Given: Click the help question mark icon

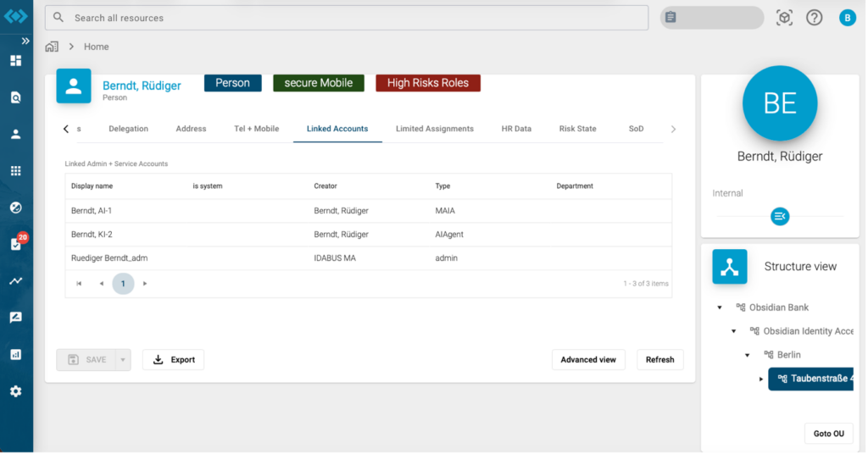Looking at the screenshot, I should coord(814,18).
